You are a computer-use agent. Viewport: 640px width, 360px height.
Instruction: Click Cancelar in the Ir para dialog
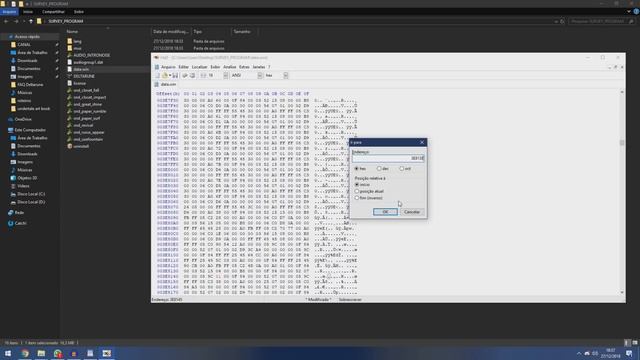pyautogui.click(x=412, y=212)
